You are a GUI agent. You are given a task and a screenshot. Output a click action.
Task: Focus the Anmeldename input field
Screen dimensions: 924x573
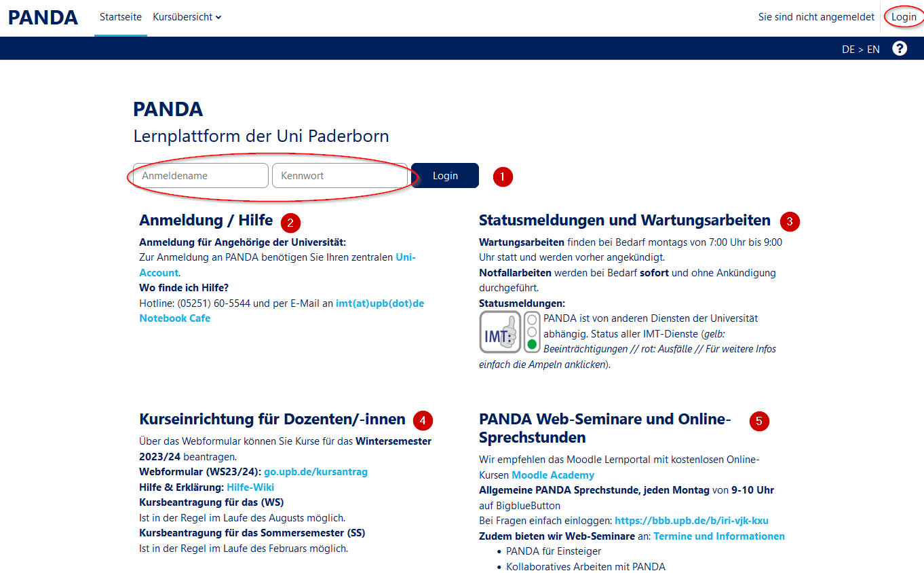tap(201, 176)
